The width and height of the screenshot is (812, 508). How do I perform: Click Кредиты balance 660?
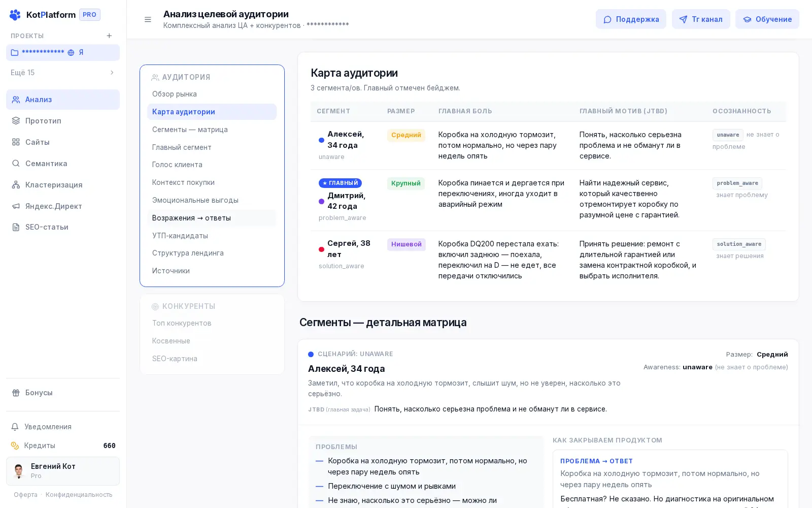click(x=109, y=446)
